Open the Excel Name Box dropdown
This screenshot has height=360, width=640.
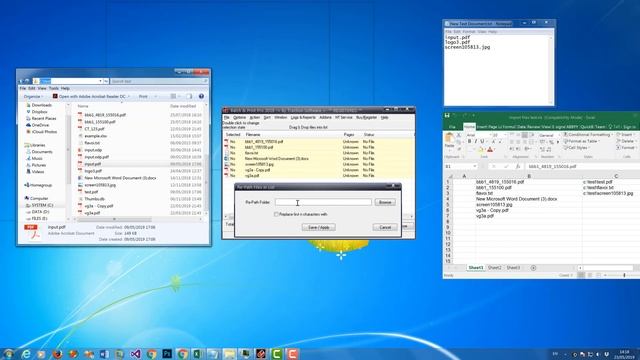pos(475,167)
